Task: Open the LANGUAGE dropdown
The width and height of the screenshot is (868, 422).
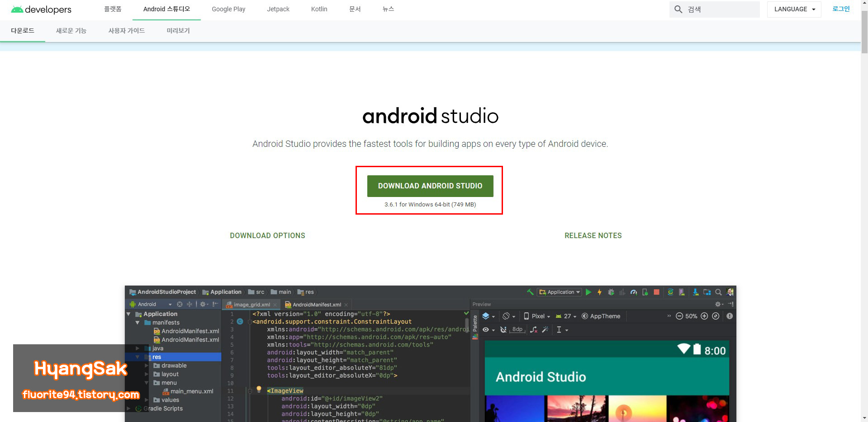Action: coord(794,9)
